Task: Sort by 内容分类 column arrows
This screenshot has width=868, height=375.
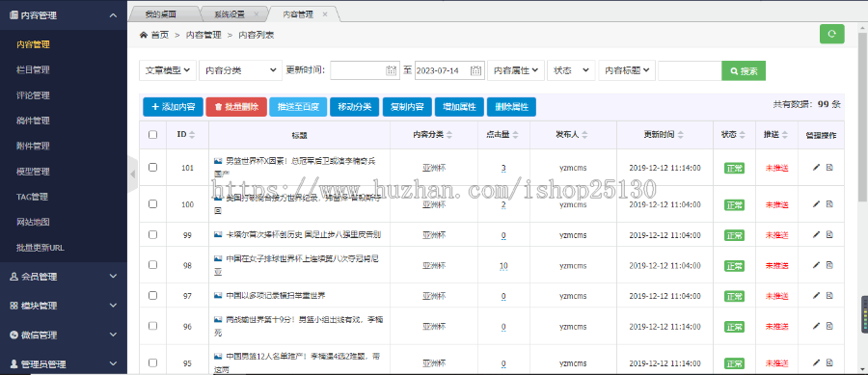Action: point(449,134)
